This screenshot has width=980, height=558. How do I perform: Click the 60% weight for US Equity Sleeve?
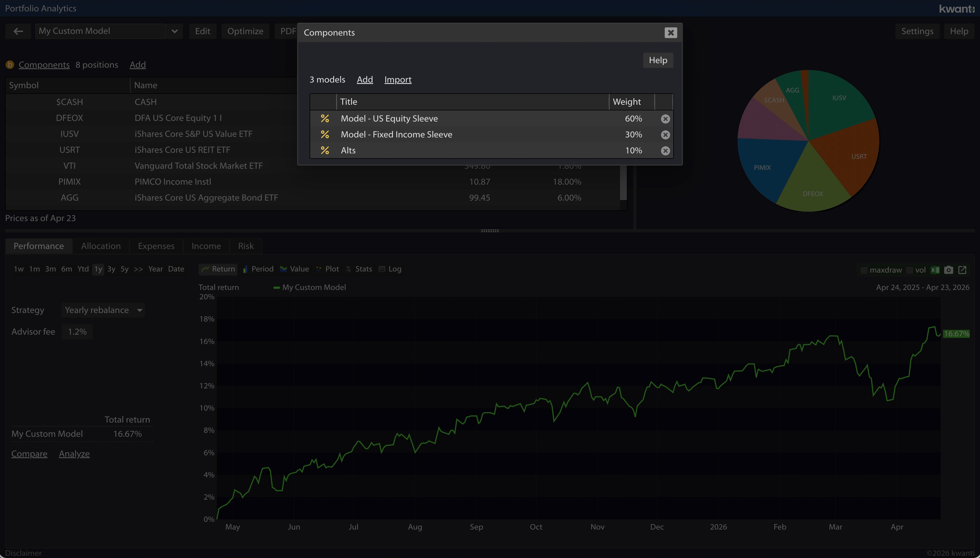coord(633,119)
